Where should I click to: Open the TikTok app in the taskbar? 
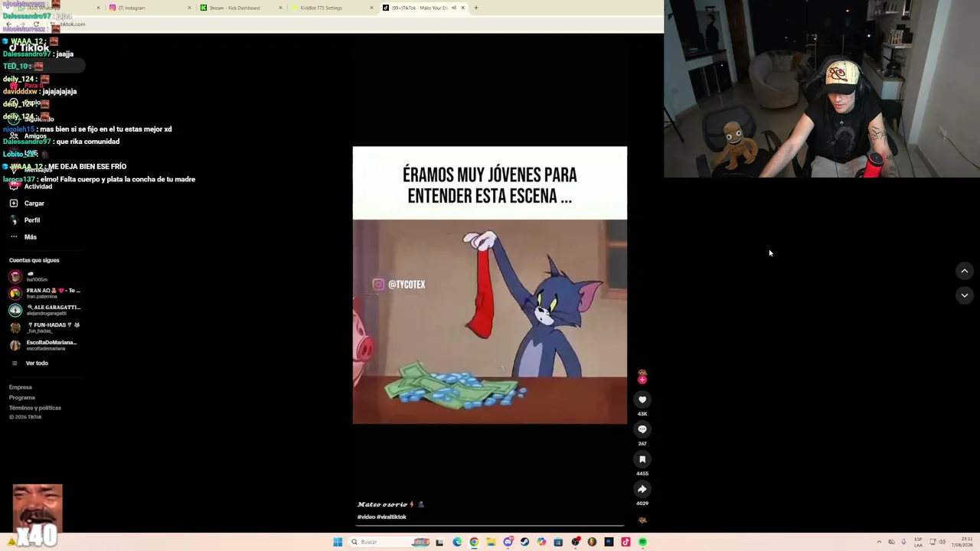[x=626, y=542]
